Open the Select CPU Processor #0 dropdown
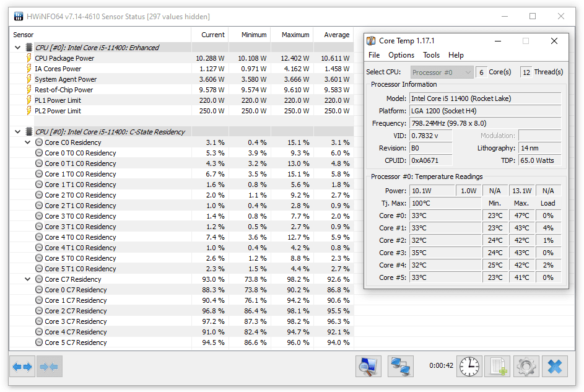584x392 pixels. coord(442,72)
